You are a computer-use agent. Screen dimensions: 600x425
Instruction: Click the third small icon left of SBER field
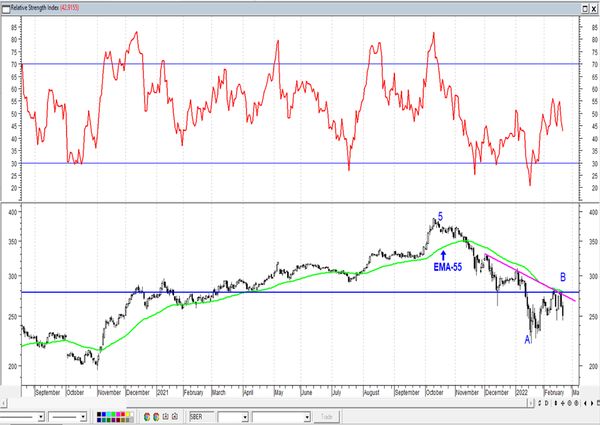pos(164,416)
